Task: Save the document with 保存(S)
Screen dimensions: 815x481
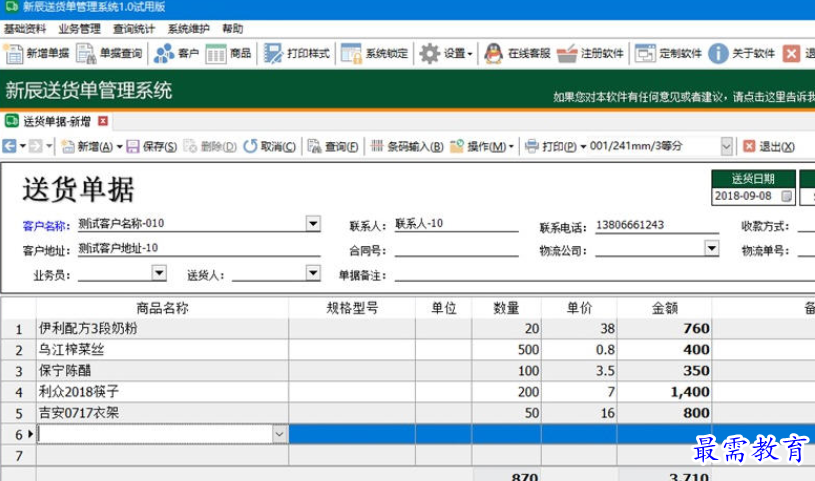Action: pos(152,147)
